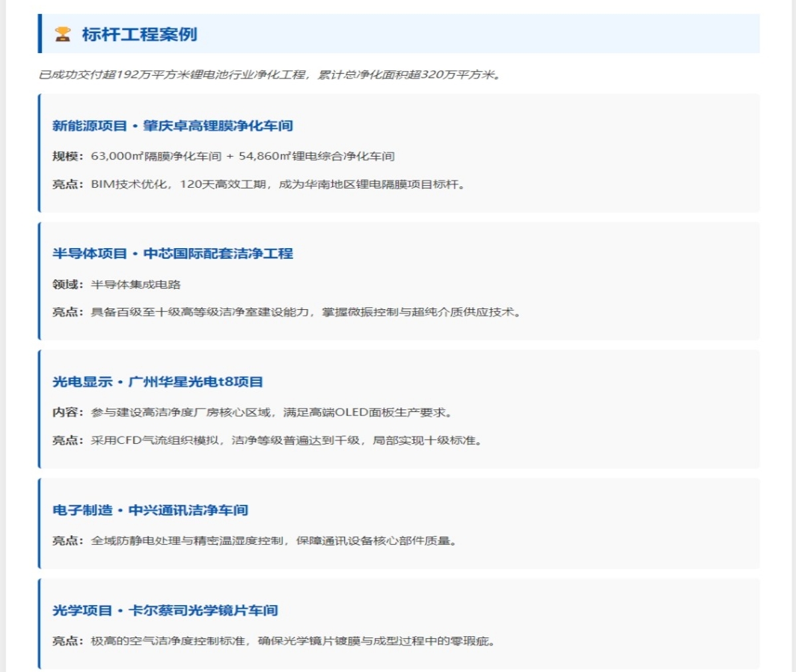796x672 pixels.
Task: Click the highlight text about BIM技术优化
Action: (279, 184)
